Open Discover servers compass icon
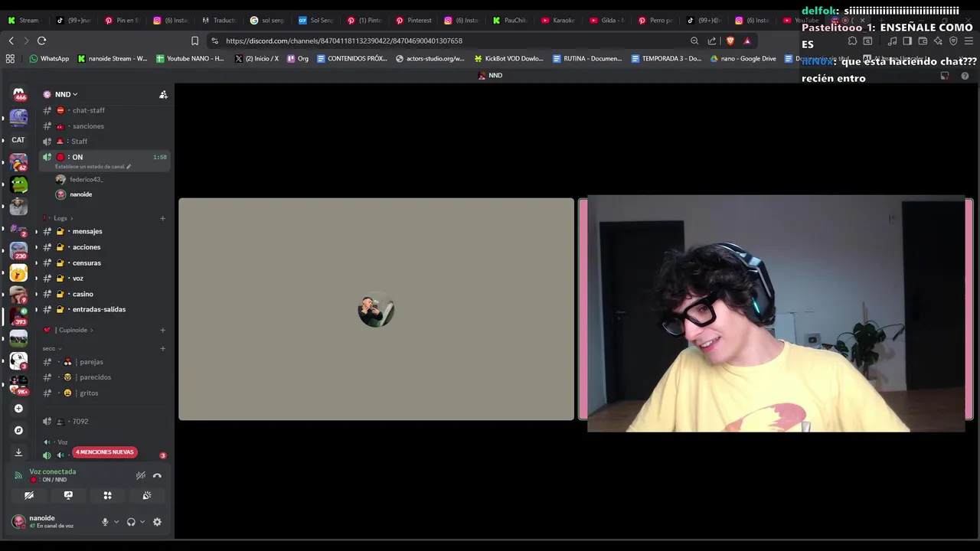Viewport: 980px width, 551px height. [x=18, y=430]
